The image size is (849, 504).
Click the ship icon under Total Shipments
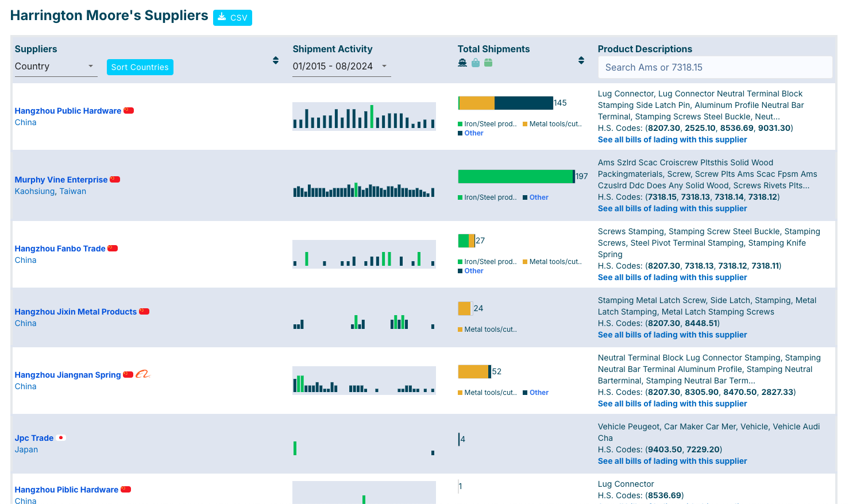[x=462, y=63]
